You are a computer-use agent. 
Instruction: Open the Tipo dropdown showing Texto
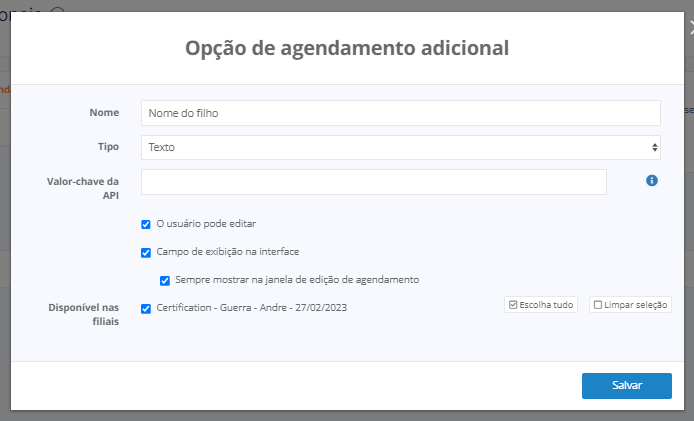point(400,147)
